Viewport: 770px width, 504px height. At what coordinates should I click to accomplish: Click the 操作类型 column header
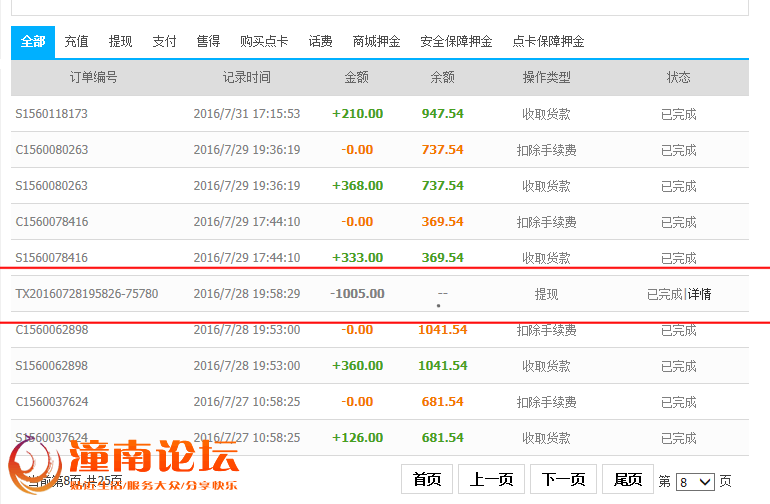pos(547,77)
